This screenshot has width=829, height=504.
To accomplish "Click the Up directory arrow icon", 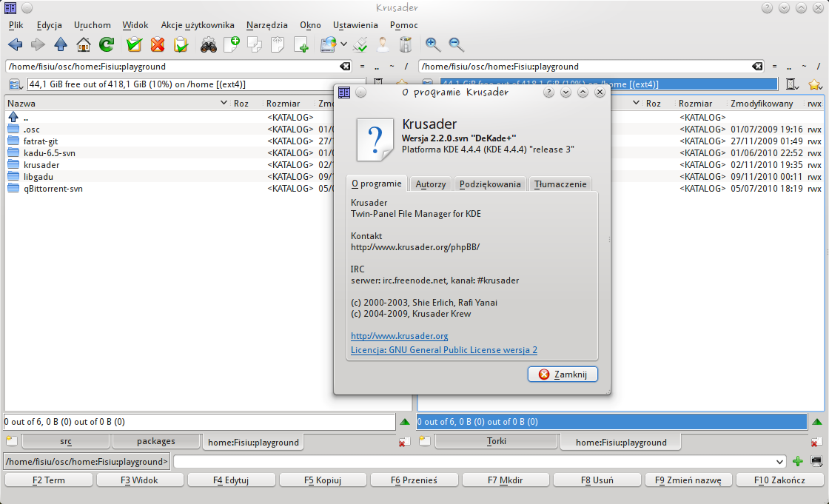I will [x=61, y=44].
